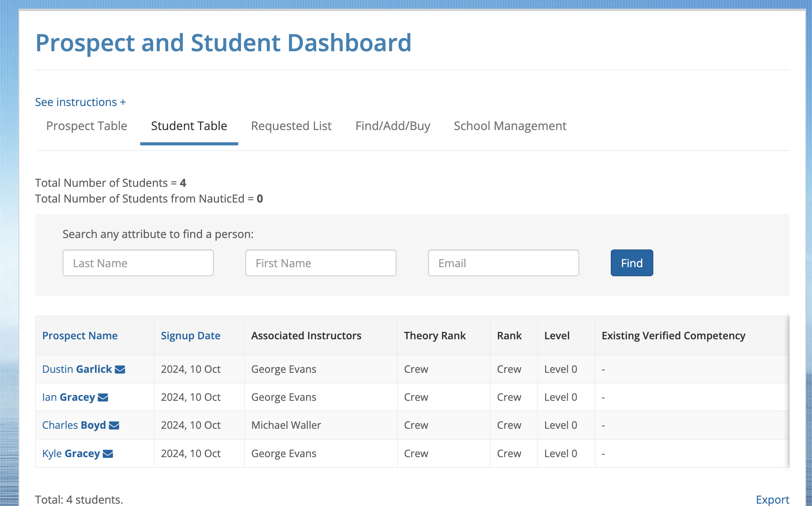Click email icon beside Ian Gracey
Screen dimensions: 812x506
pyautogui.click(x=103, y=397)
